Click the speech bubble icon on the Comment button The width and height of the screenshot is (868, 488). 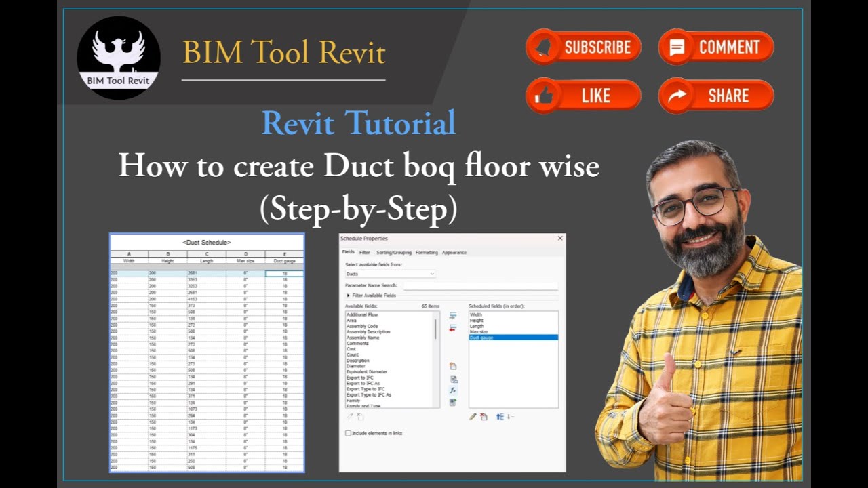677,47
